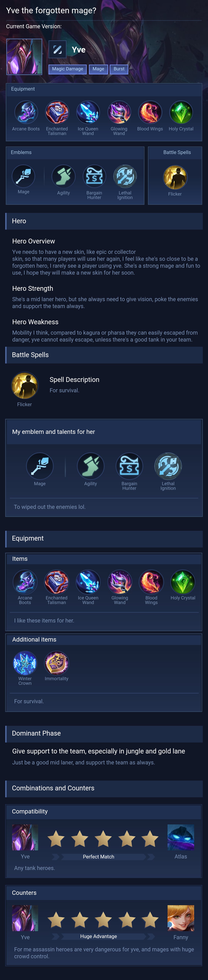The image size is (208, 980).
Task: Open the Atlas hero portrait
Action: tap(181, 837)
